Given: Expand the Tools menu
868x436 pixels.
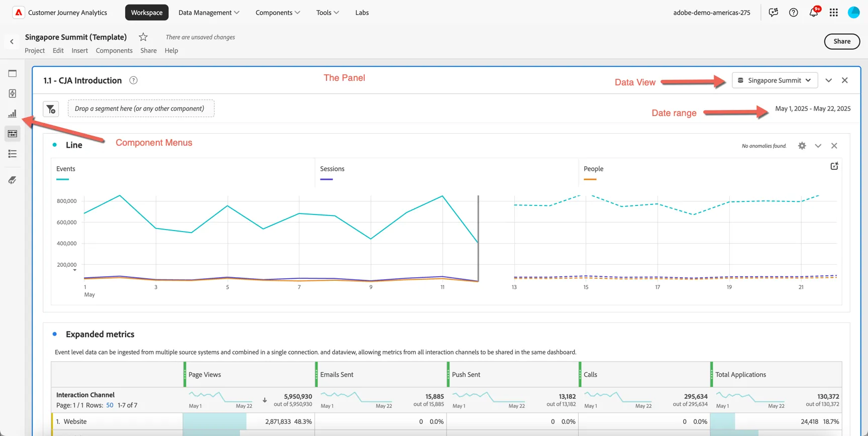Looking at the screenshot, I should [x=328, y=13].
